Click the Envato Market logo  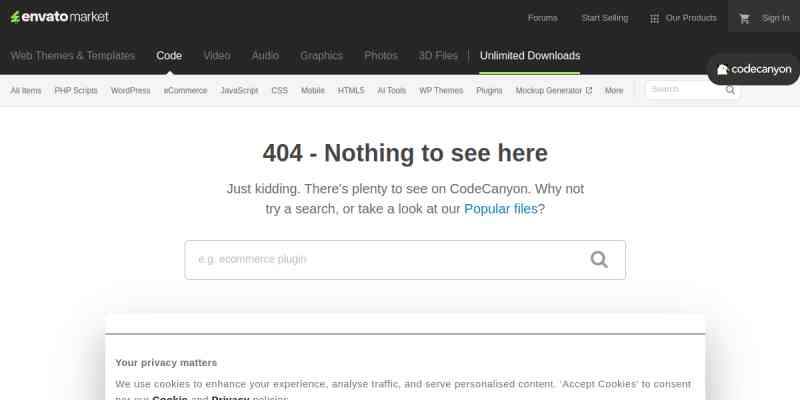point(59,17)
